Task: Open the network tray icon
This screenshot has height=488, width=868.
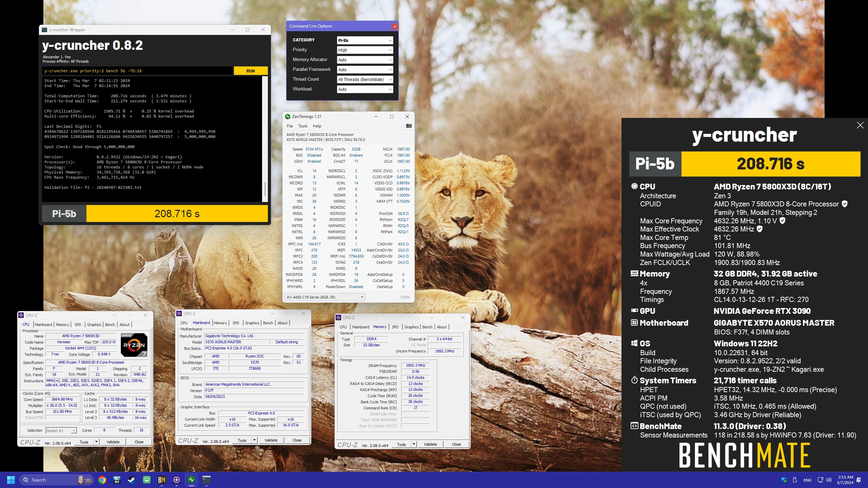Action: (x=820, y=480)
